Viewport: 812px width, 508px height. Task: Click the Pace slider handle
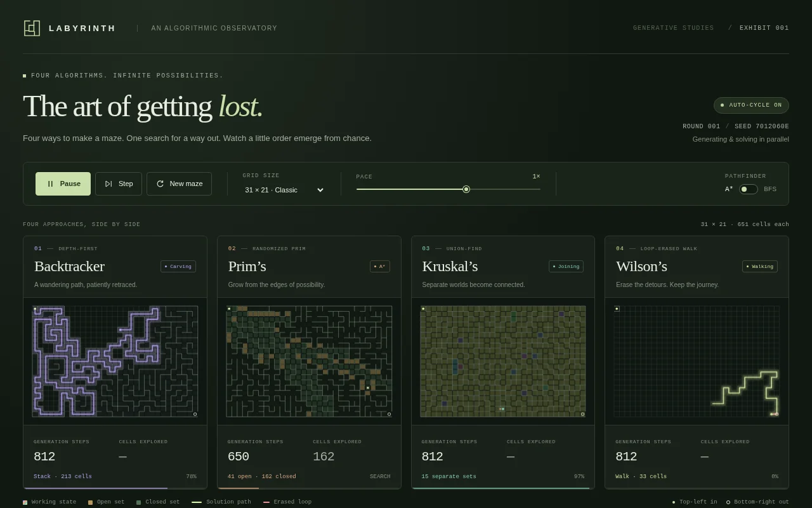[x=466, y=189]
